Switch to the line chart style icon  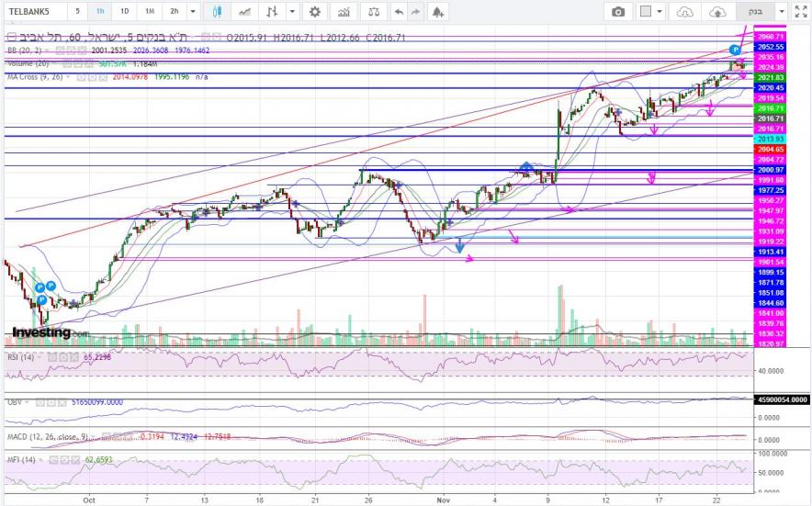click(x=244, y=12)
